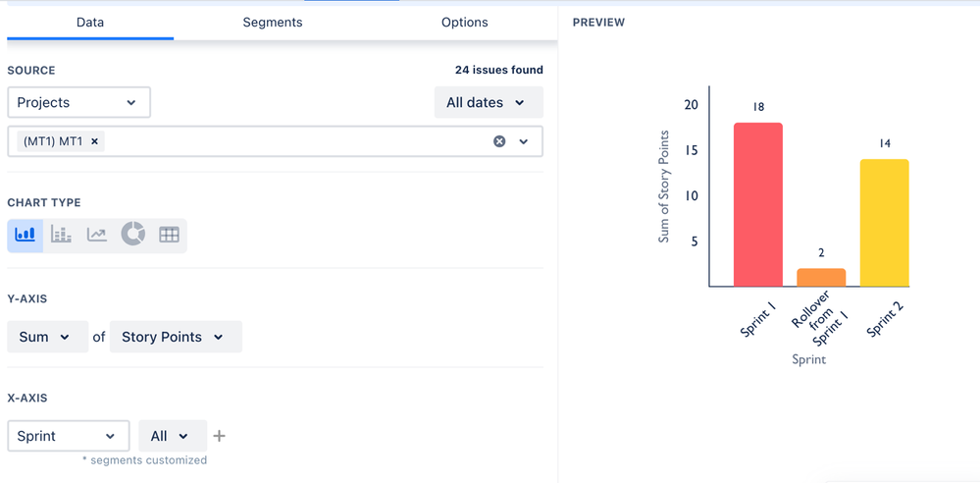Switch to the Options tab

[x=464, y=23]
